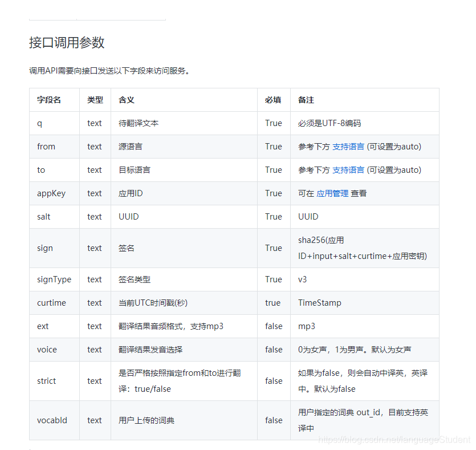This screenshot has height=450, width=476.
Task: Click the 接口调用参数 heading
Action: pyautogui.click(x=67, y=43)
